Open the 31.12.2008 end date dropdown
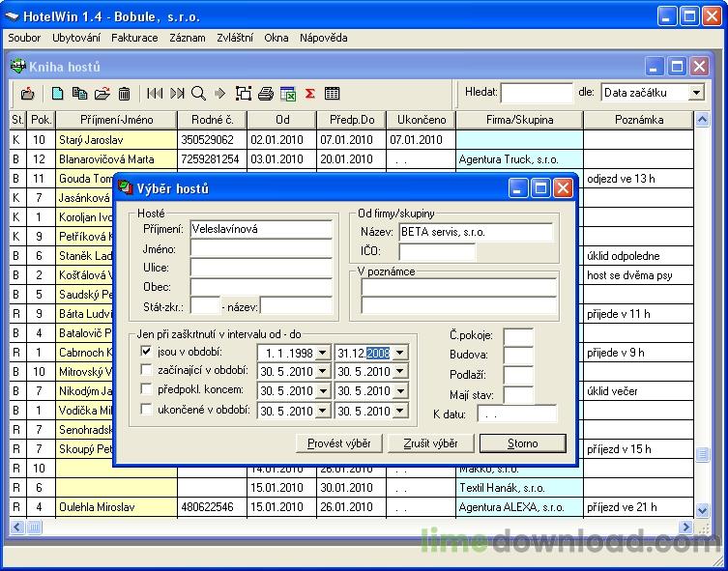Screen dimensions: 728x571 tap(400, 353)
